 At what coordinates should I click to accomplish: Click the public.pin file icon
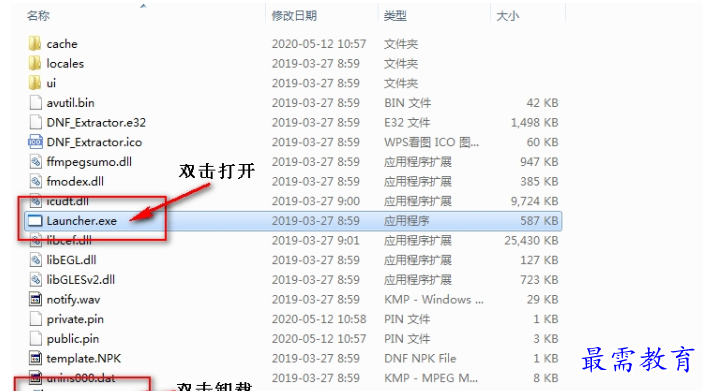pyautogui.click(x=35, y=339)
